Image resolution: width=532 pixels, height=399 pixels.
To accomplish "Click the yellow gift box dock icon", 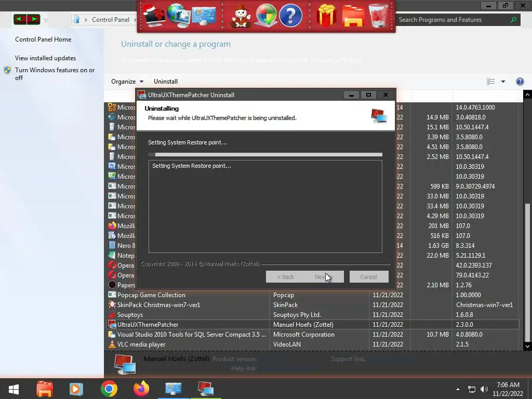I will (x=326, y=16).
